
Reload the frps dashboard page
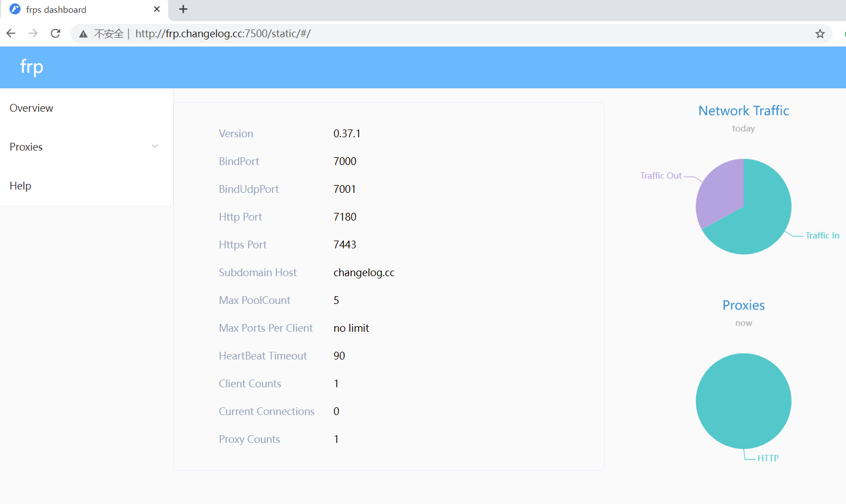tap(56, 33)
